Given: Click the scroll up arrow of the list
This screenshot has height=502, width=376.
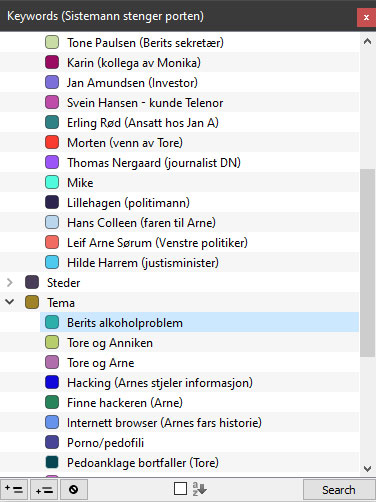Looking at the screenshot, I should tap(367, 41).
